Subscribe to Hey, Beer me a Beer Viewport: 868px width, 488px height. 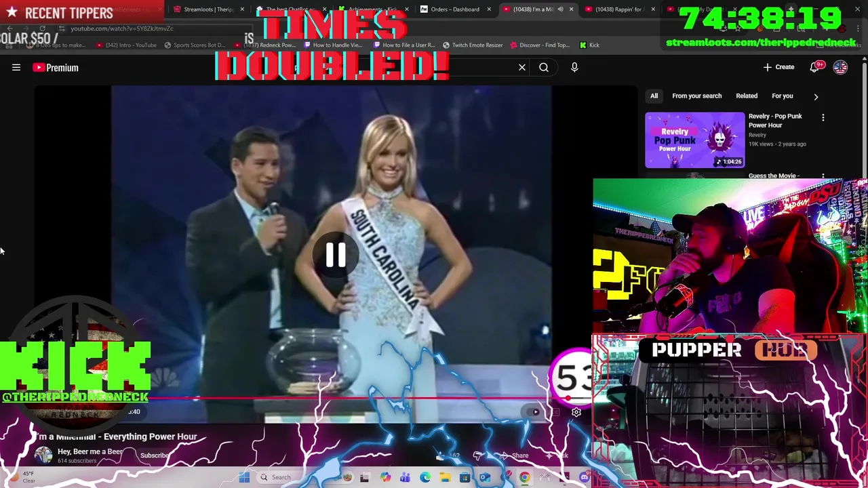pos(155,455)
